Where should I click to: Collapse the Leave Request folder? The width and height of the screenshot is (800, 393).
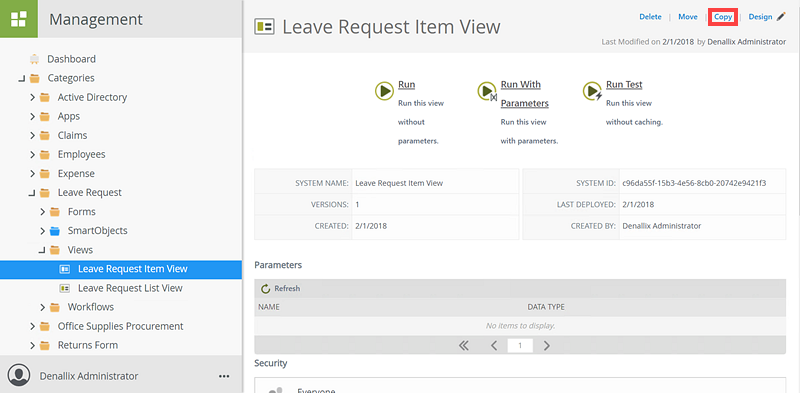coord(32,193)
